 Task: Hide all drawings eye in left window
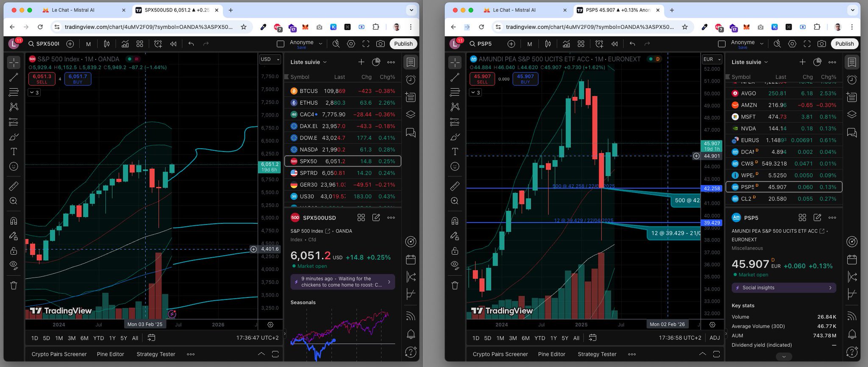pyautogui.click(x=14, y=265)
